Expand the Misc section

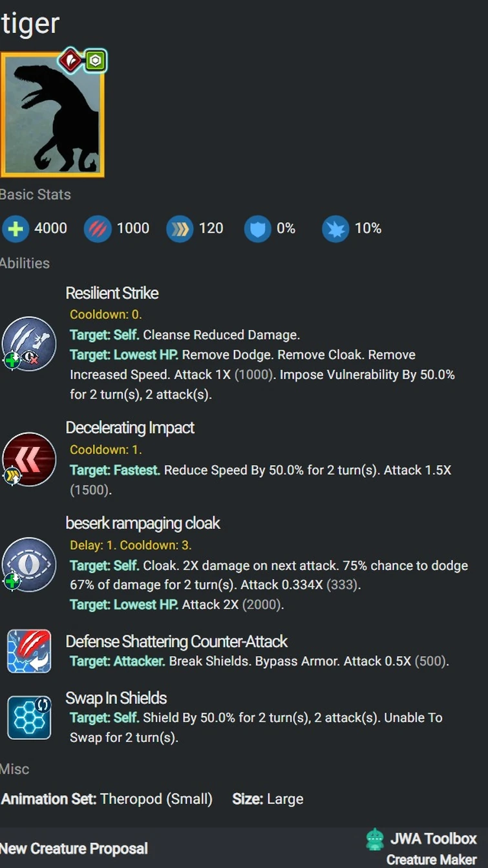coord(15,769)
